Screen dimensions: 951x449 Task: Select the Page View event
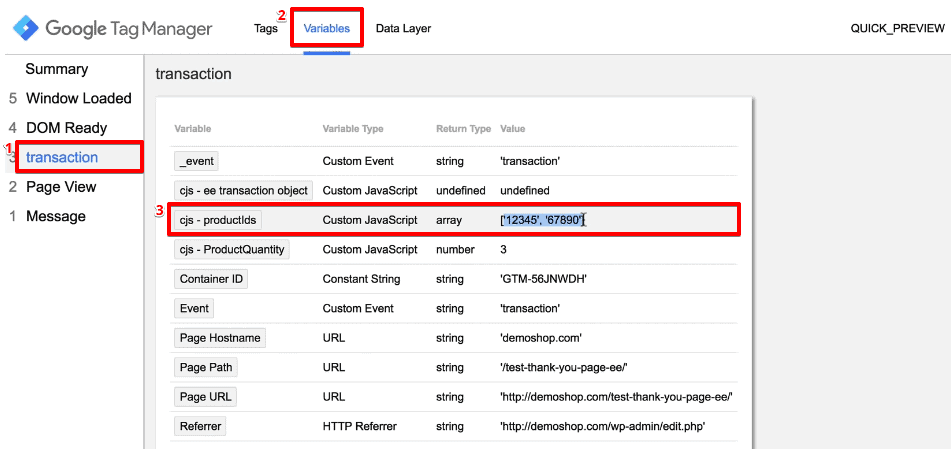[x=61, y=187]
